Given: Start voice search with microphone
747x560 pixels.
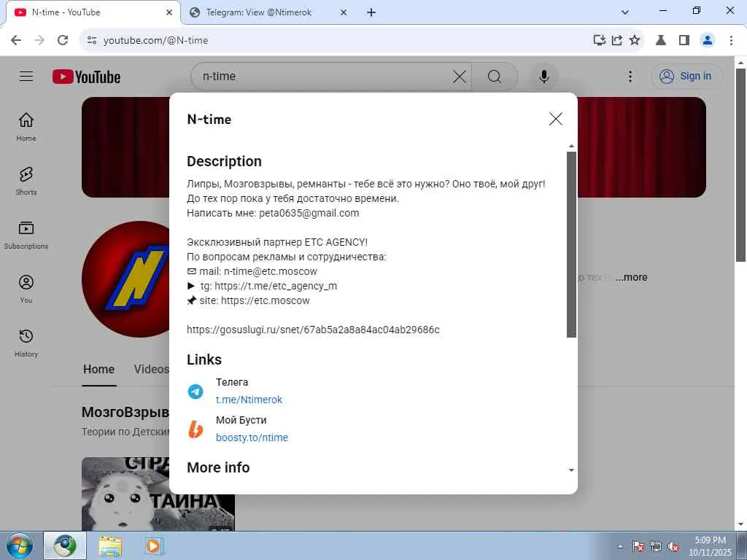Looking at the screenshot, I should point(543,76).
